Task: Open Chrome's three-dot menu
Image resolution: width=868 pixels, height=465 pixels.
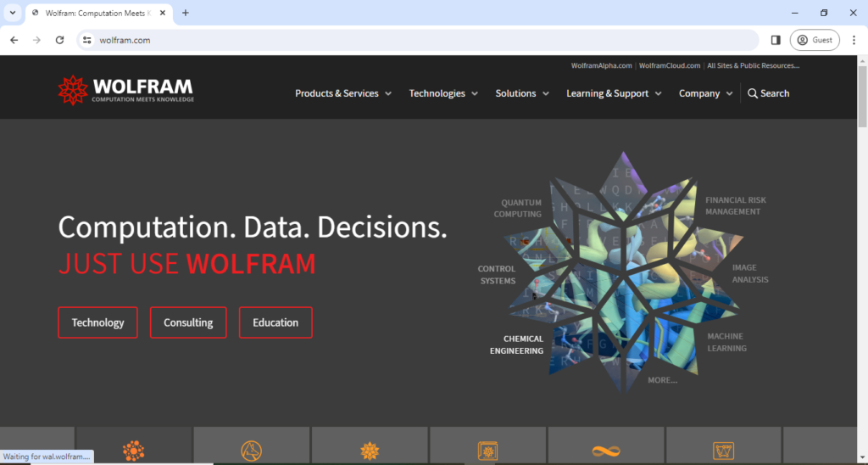Action: 854,40
